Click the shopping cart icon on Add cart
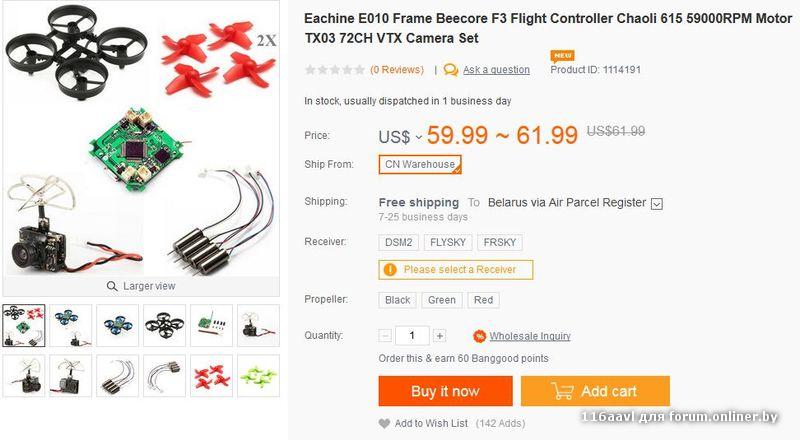This screenshot has height=440, width=800. click(x=562, y=391)
